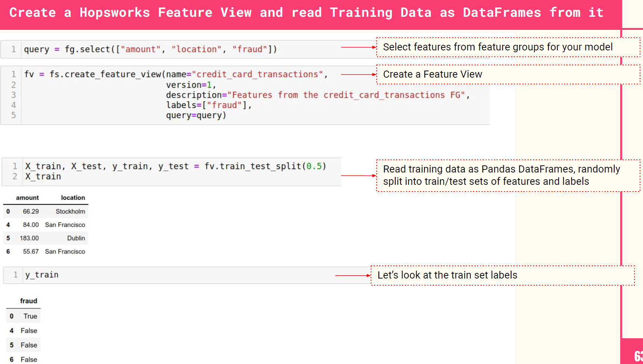Click the 84.00 amount cell

click(x=31, y=225)
